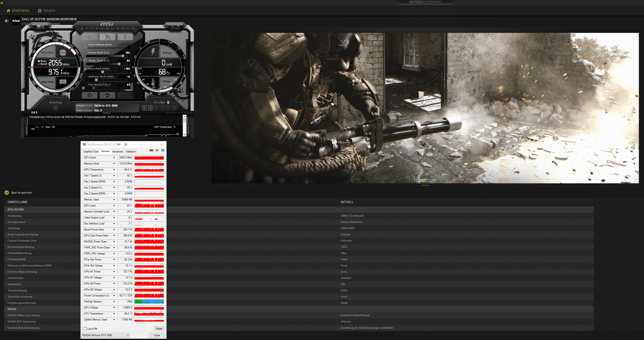Click the Afterburner info (i) button
The height and width of the screenshot is (340, 644).
tap(125, 37)
